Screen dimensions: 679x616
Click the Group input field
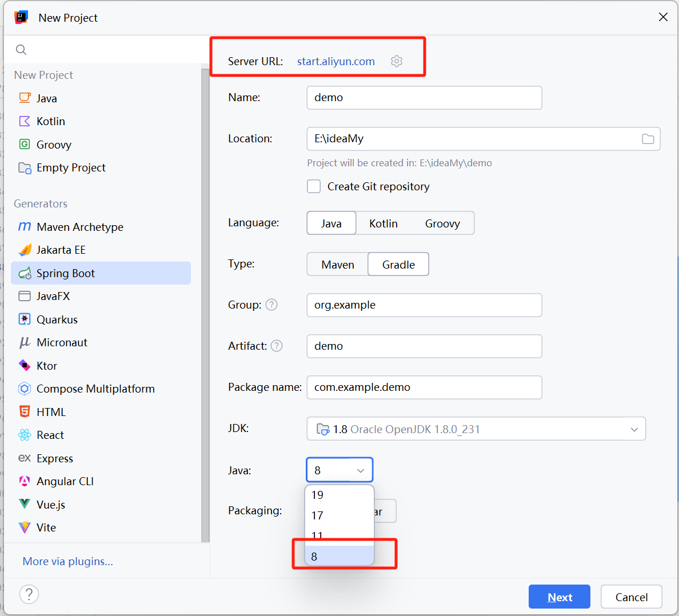pyautogui.click(x=424, y=305)
